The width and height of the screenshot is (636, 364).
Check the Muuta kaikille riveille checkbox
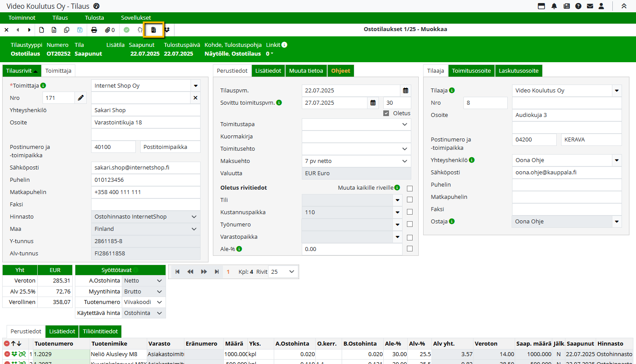point(410,188)
